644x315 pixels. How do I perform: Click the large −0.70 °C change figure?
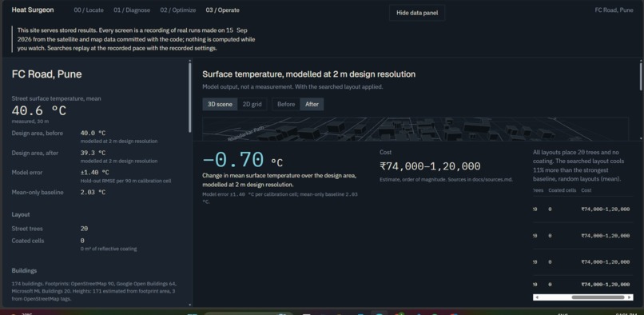(x=243, y=160)
